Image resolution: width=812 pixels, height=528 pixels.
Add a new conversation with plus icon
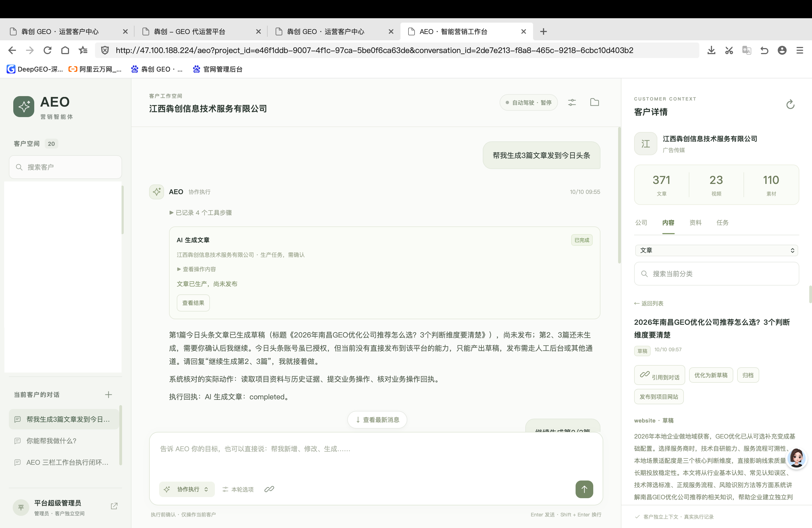pos(109,395)
